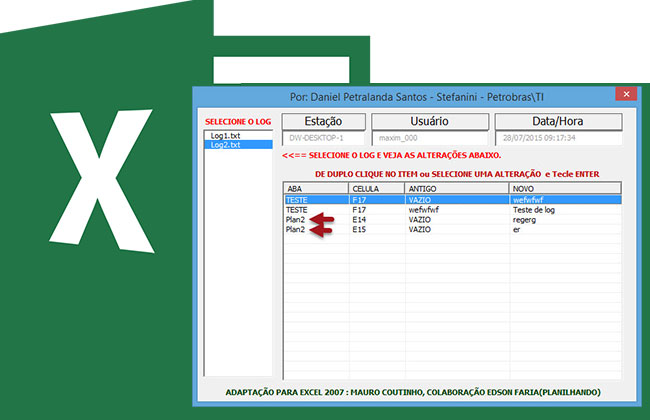Viewport: 650px width, 420px height.
Task: Click the Plan2 entry for E14
Action: (295, 220)
